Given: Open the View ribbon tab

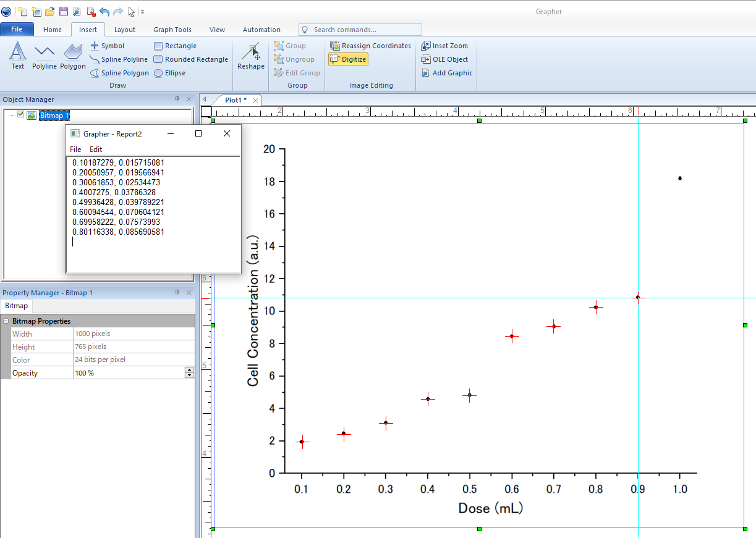Looking at the screenshot, I should [218, 30].
